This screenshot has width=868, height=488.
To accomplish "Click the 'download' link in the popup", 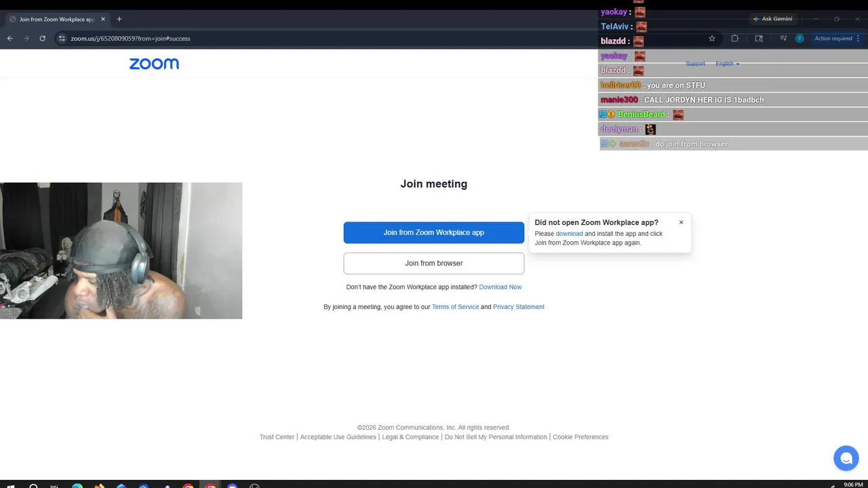I will [x=569, y=234].
